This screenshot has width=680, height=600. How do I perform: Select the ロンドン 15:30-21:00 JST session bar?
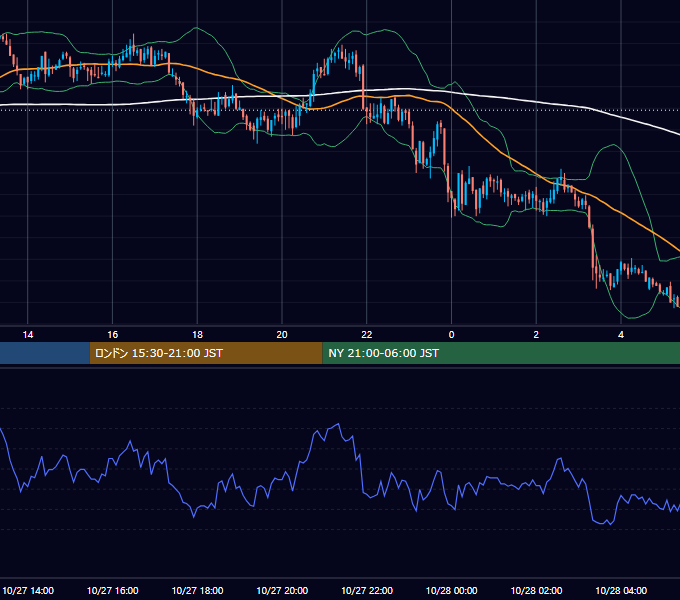[x=206, y=353]
